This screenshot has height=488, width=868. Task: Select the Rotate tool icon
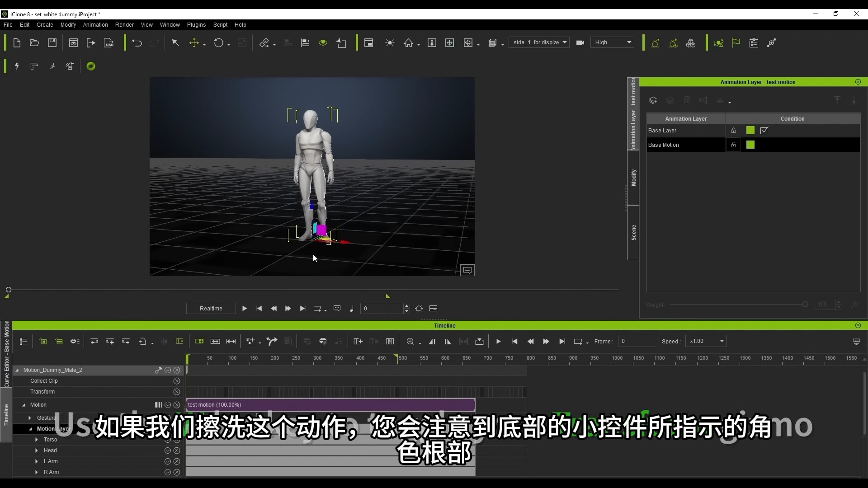tap(218, 43)
